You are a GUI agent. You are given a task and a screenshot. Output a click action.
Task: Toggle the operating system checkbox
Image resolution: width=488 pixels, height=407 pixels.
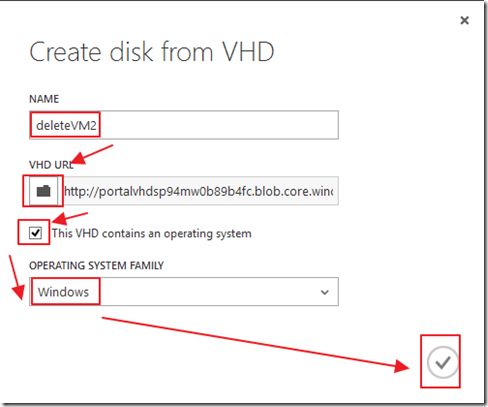[x=35, y=233]
